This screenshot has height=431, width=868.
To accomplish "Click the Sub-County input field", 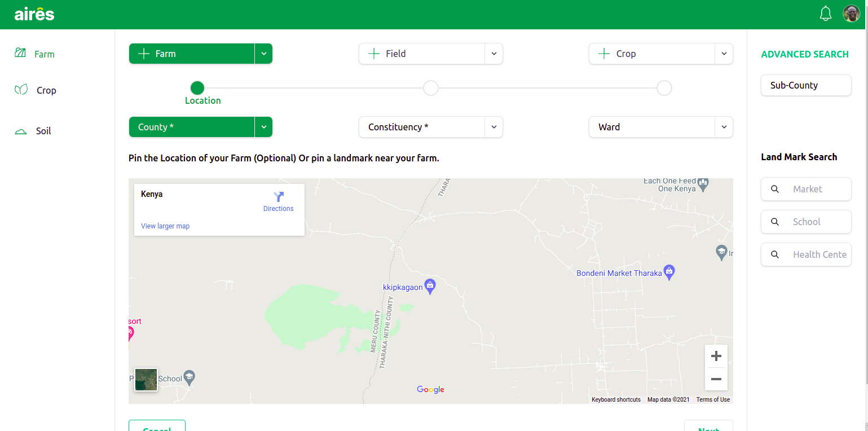I will click(x=806, y=85).
